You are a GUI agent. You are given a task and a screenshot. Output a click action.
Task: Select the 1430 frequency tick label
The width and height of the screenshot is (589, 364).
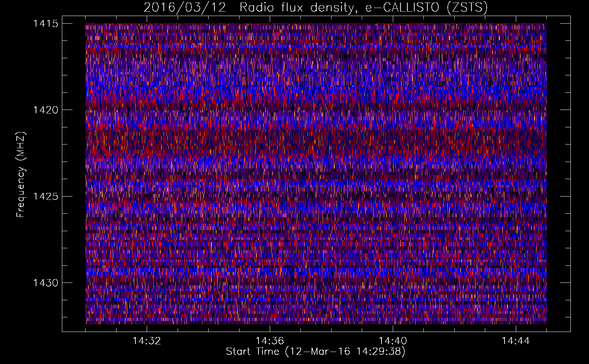coord(46,283)
